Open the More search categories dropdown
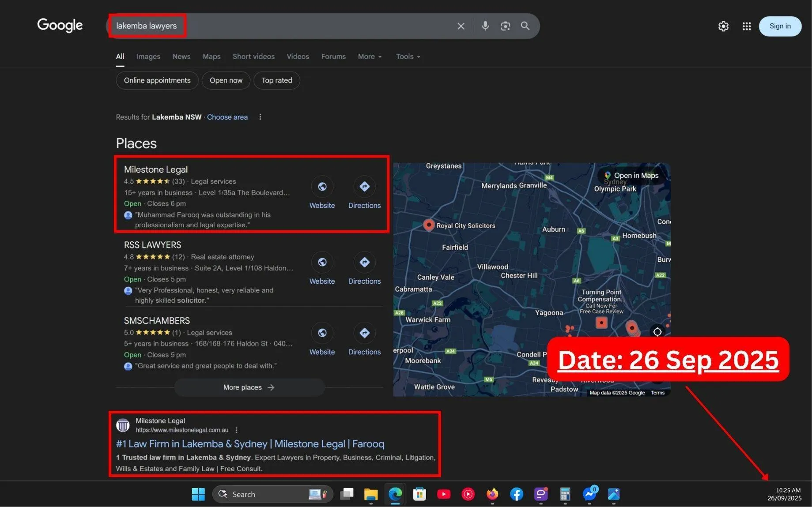 coord(370,56)
